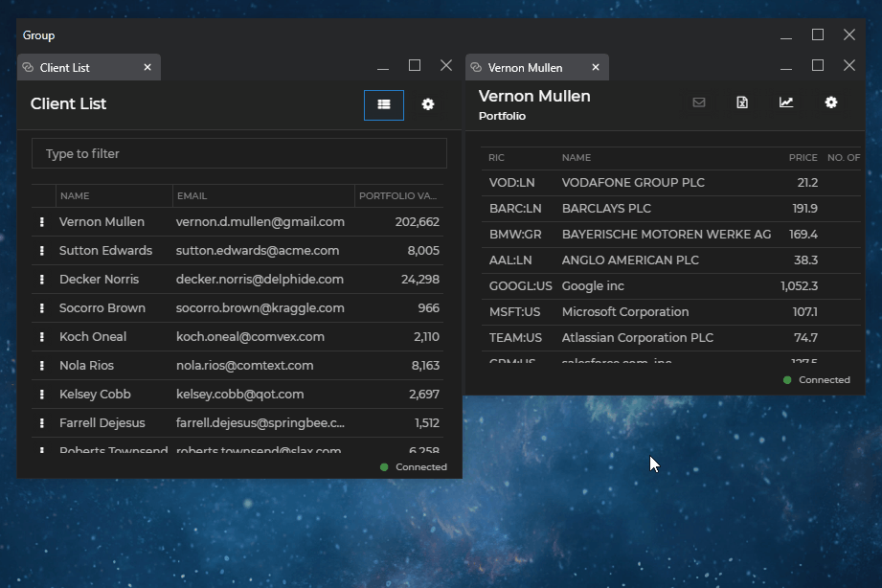
Task: Open Client List settings gear
Action: (x=428, y=104)
